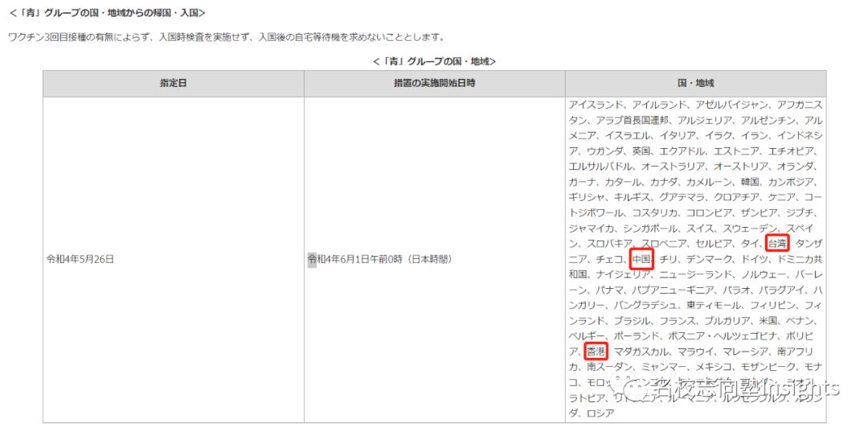The width and height of the screenshot is (868, 428).
Task: Click the country name クロアチア
Action: (735, 197)
